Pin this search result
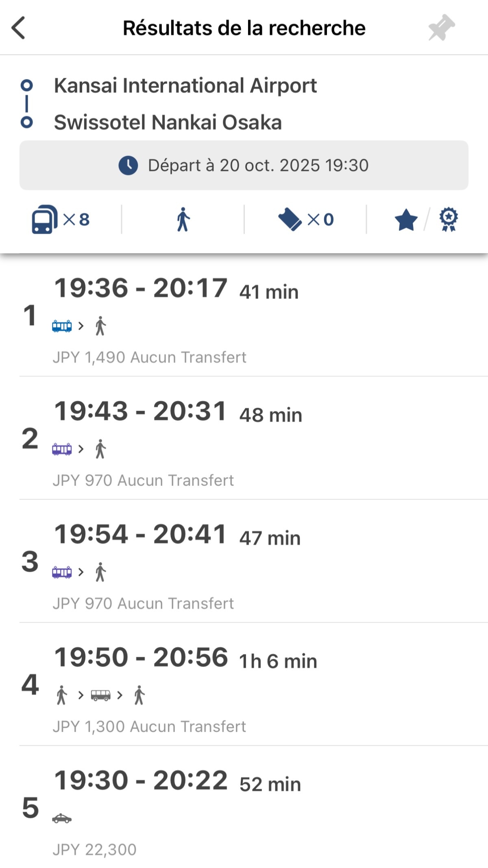The image size is (488, 868). pyautogui.click(x=441, y=28)
